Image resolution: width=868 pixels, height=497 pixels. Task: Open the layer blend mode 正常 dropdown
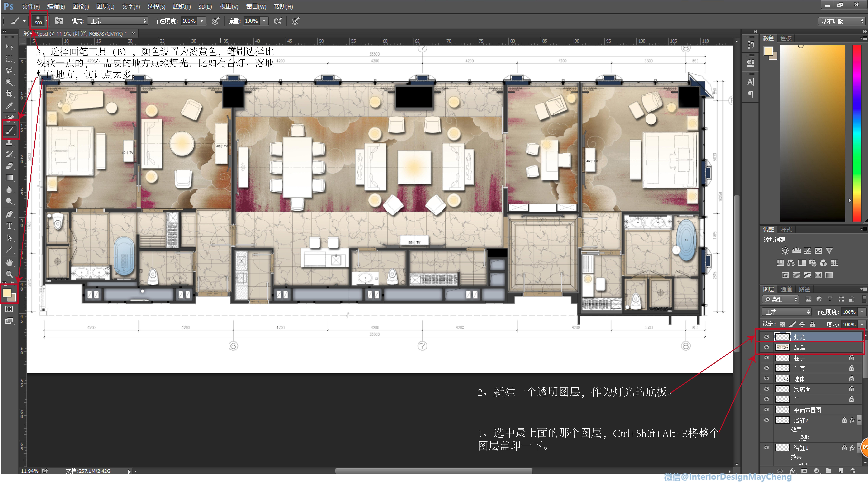[x=787, y=312]
